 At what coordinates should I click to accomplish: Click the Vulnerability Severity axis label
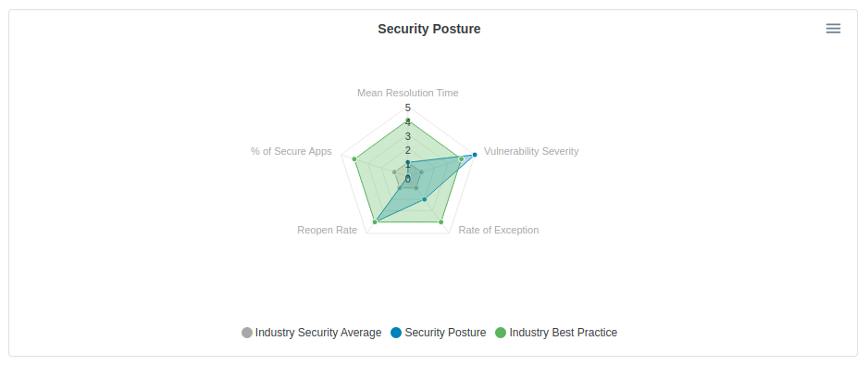pyautogui.click(x=531, y=151)
